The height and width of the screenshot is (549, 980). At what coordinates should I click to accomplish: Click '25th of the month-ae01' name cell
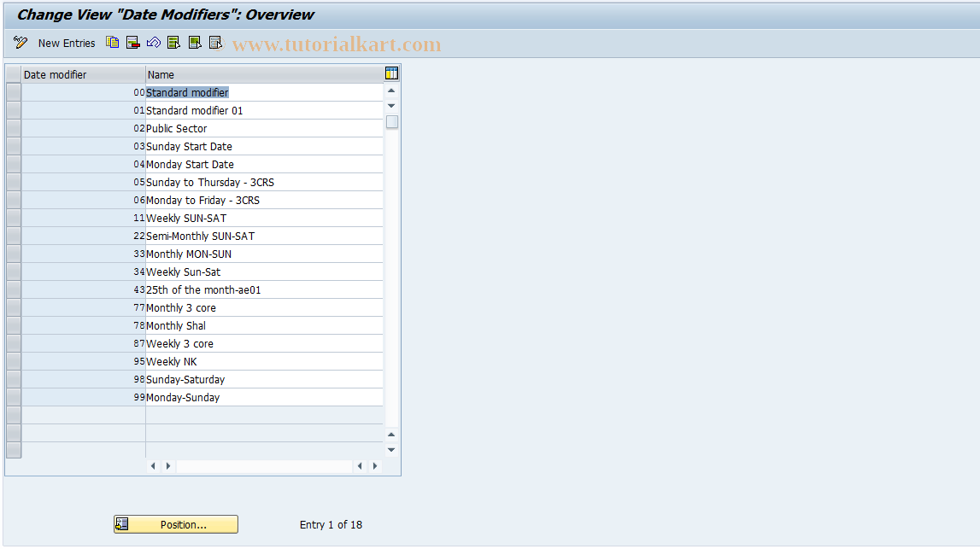[x=264, y=289]
